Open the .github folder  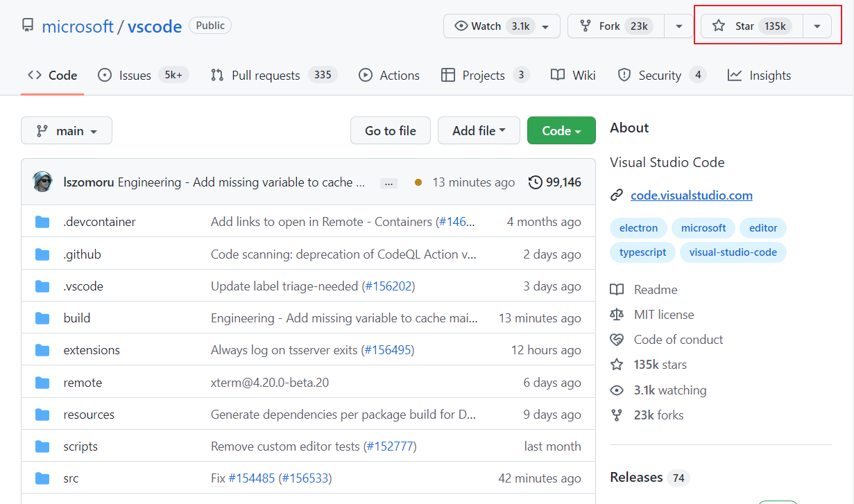[x=82, y=254]
